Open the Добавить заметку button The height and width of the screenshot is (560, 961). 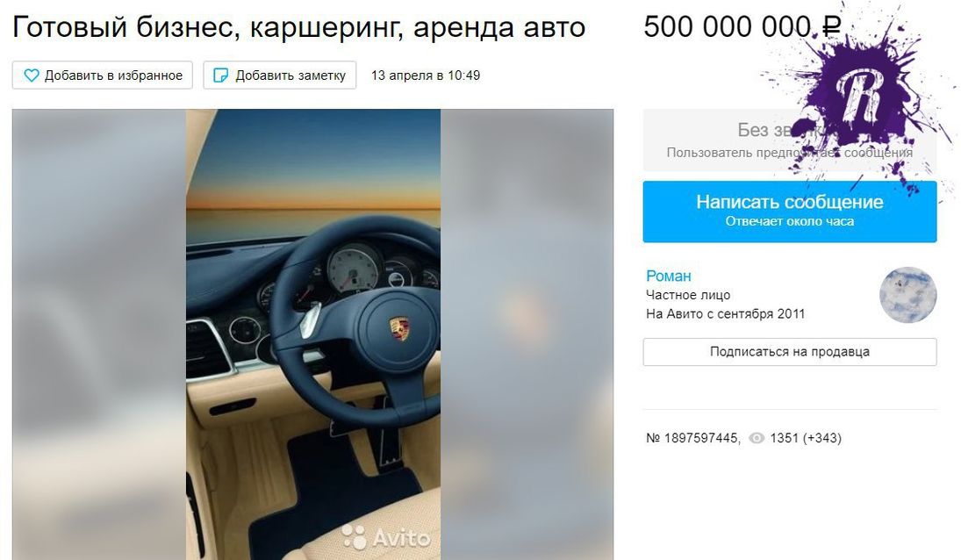[279, 75]
